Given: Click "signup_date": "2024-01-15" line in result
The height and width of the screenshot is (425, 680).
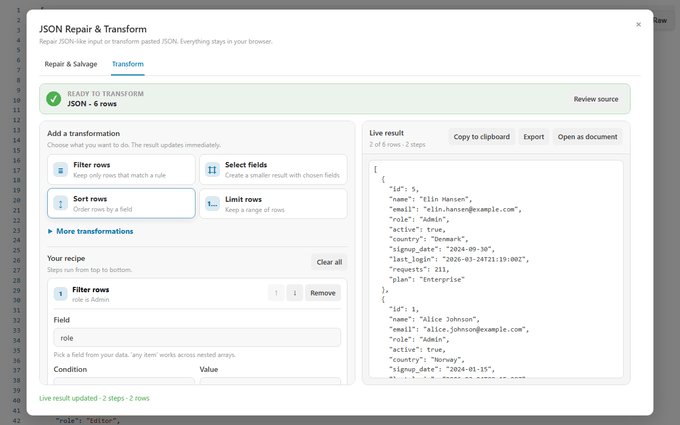Looking at the screenshot, I should 441,369.
